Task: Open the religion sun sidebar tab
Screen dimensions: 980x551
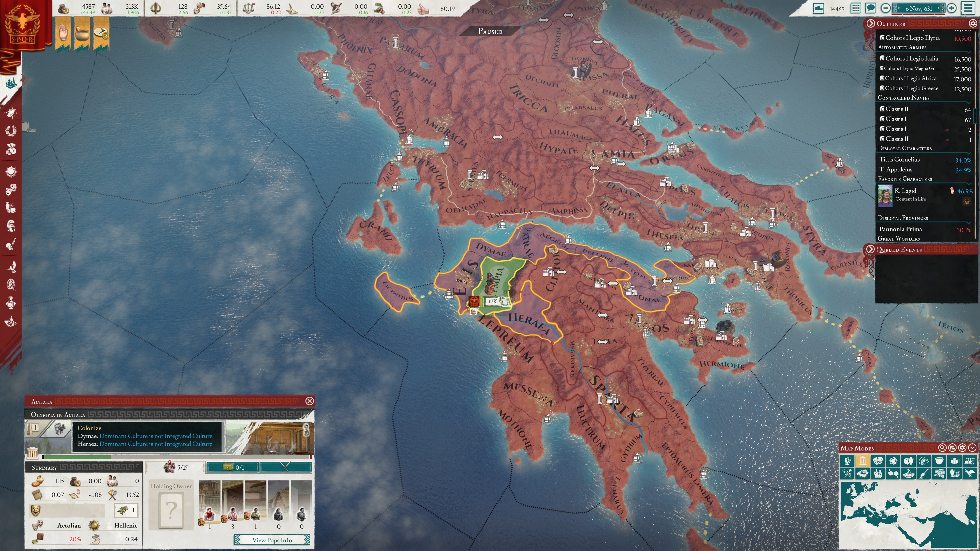Action: click(x=11, y=172)
